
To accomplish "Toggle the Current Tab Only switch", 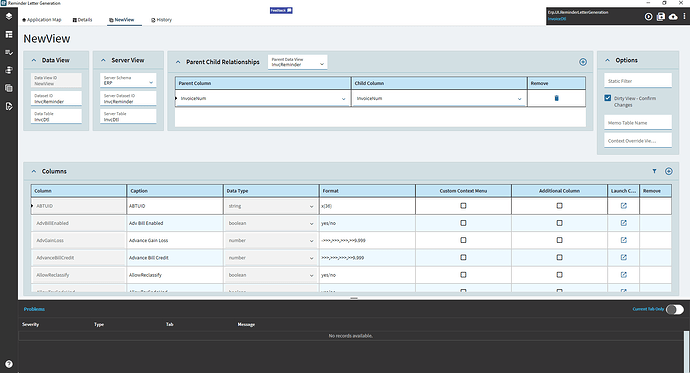I will [x=675, y=310].
